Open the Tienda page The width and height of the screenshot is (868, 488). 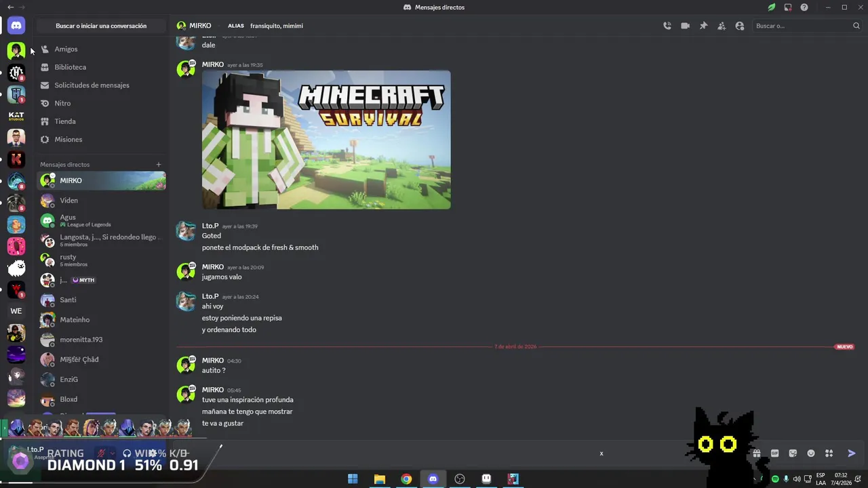pyautogui.click(x=101, y=121)
